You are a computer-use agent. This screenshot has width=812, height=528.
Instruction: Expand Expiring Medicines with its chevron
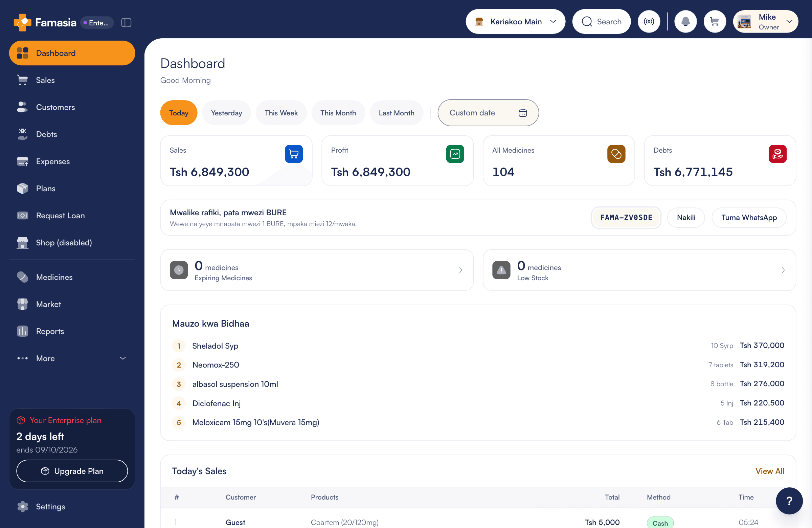[x=460, y=270]
